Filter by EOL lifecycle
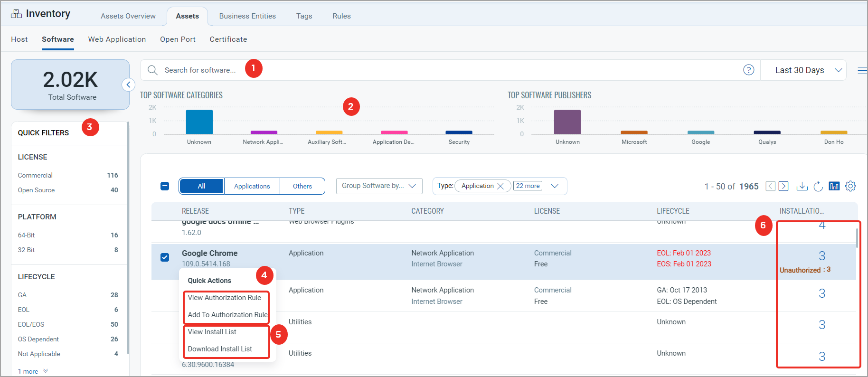868x377 pixels. click(68, 310)
